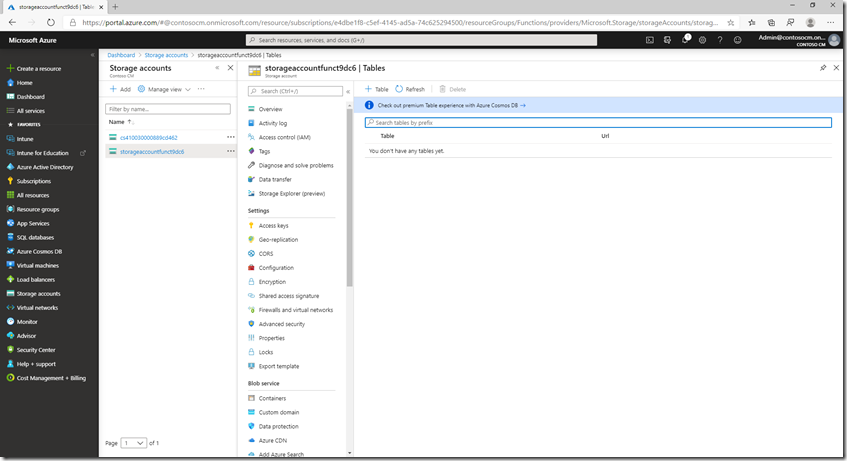Screen dimensions: 847x461
Task: Open Cloud Shell from the top bar
Action: (x=650, y=40)
